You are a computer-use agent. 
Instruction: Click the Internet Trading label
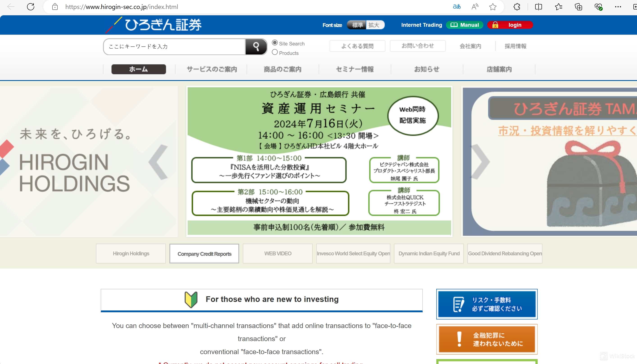pos(421,25)
